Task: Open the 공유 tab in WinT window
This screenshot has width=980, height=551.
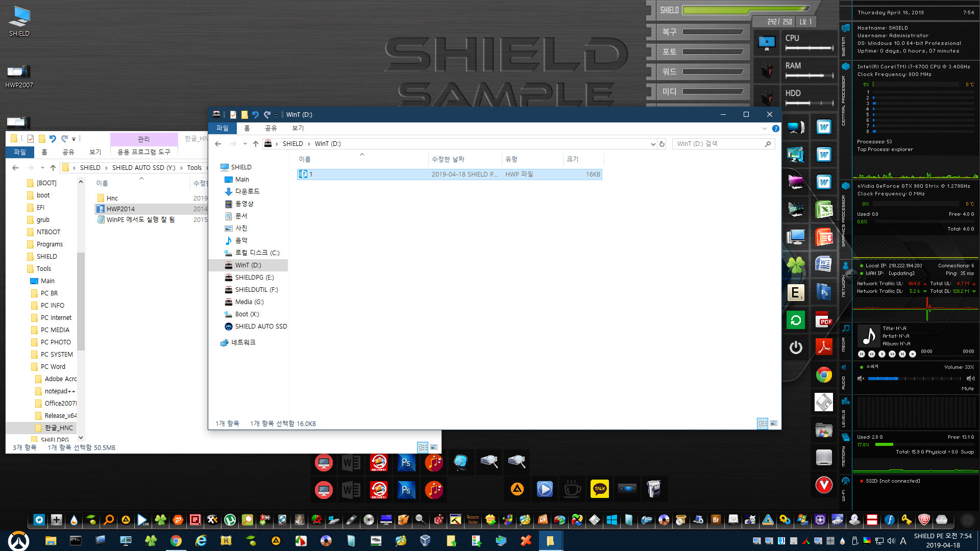Action: 271,128
